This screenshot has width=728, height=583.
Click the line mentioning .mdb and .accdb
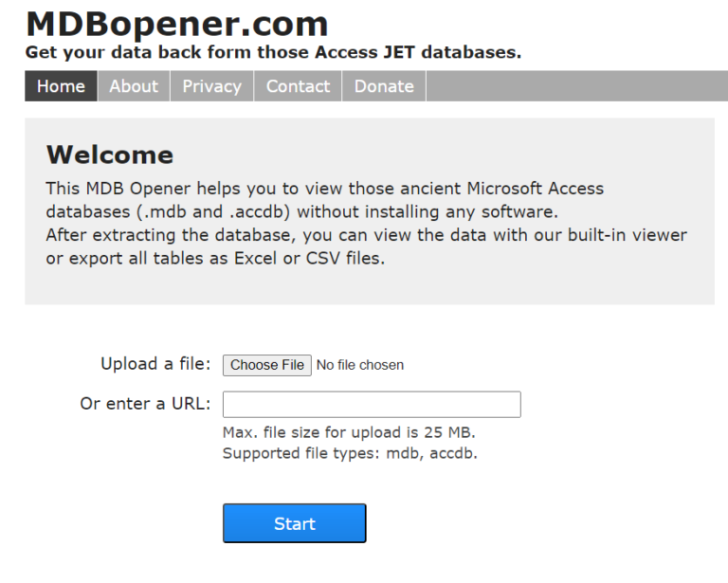pos(301,212)
